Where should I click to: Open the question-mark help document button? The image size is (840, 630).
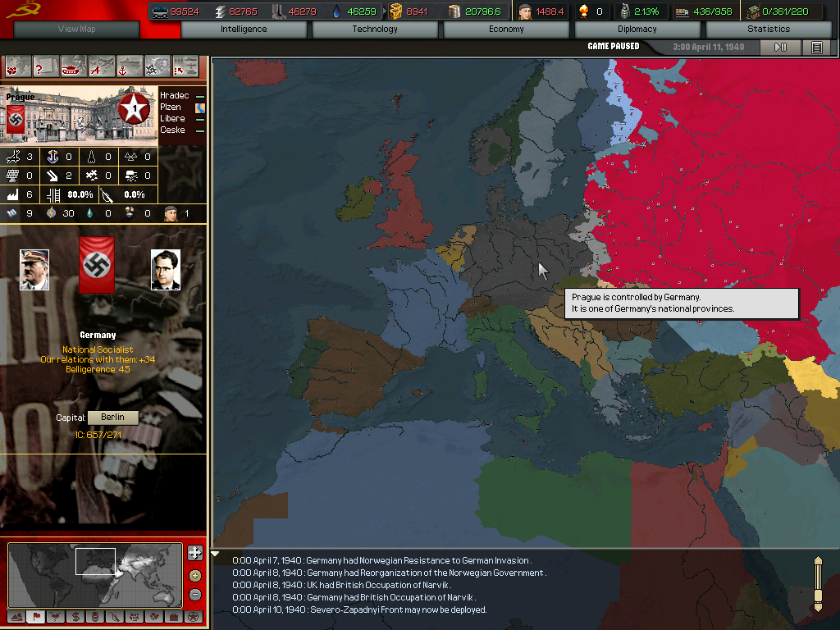click(x=46, y=67)
